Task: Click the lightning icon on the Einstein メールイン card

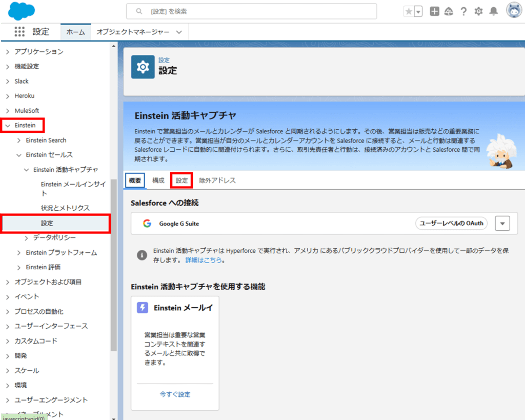Action: (142, 307)
